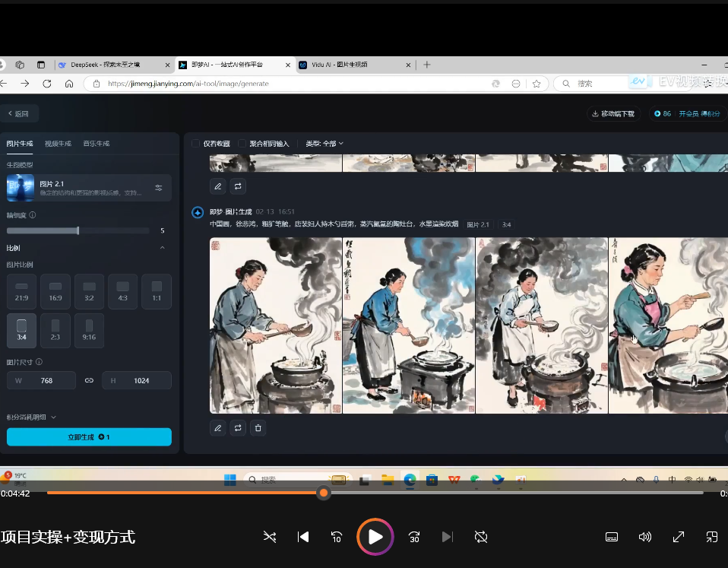Viewport: 728px width, 568px height.
Task: Open subtitles captions icon in player
Action: [612, 538]
